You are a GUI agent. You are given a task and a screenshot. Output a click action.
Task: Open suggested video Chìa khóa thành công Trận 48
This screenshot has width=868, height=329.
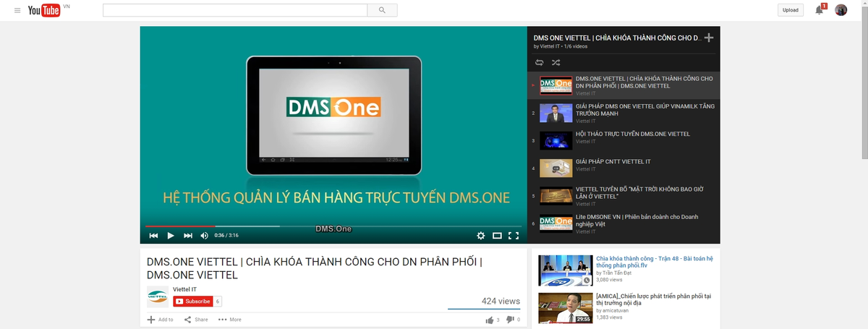655,261
